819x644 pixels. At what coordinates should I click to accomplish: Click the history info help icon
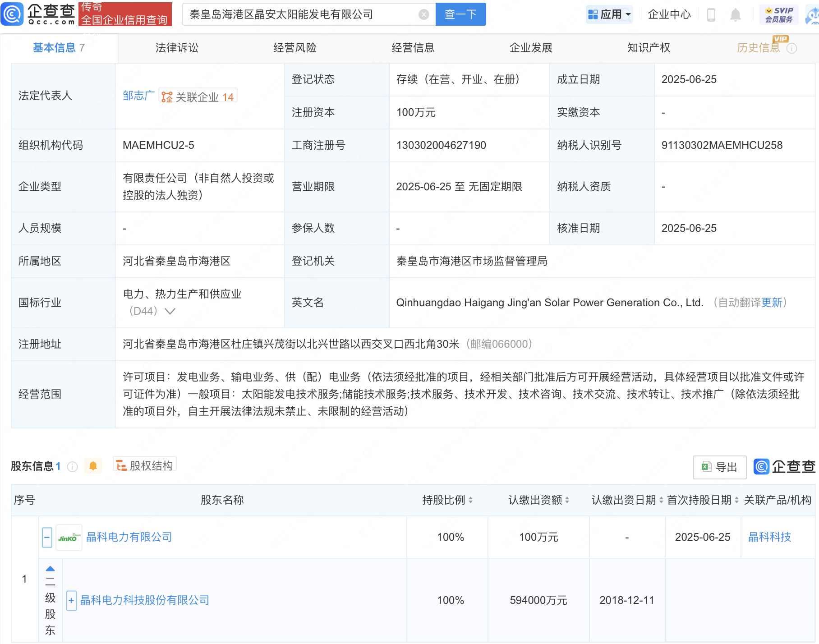792,48
